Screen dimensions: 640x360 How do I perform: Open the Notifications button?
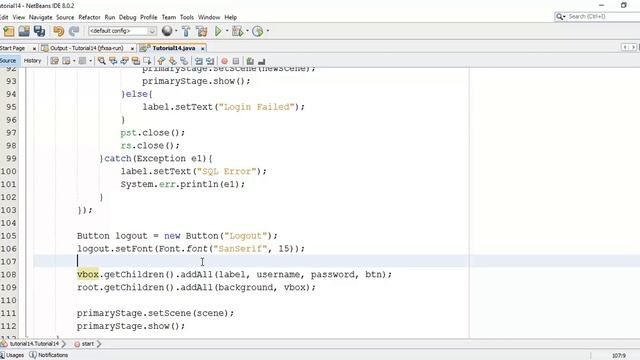49,355
